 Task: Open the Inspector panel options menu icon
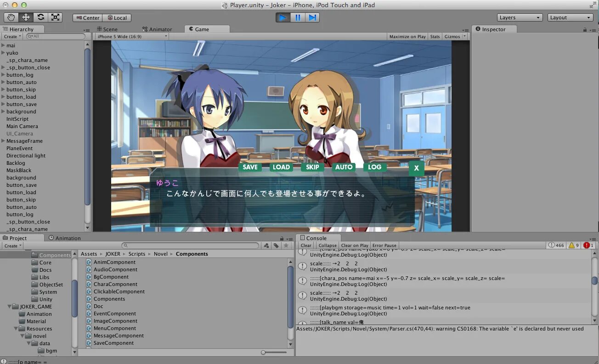(593, 30)
